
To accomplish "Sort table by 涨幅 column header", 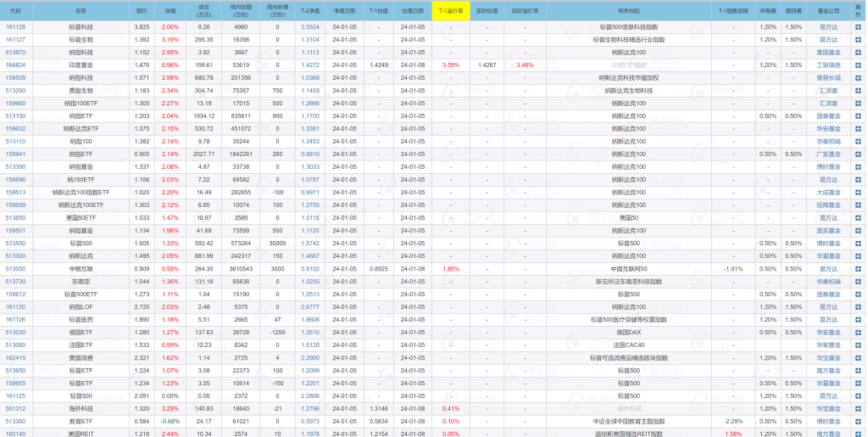I will click(x=170, y=11).
